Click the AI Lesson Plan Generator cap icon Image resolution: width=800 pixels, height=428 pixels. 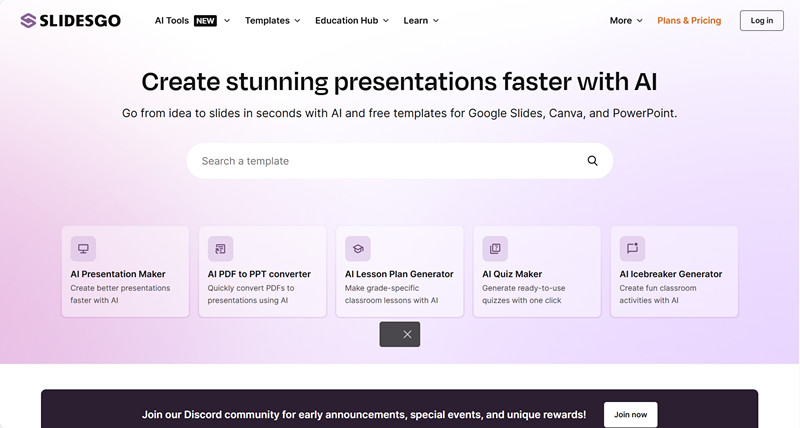(358, 248)
